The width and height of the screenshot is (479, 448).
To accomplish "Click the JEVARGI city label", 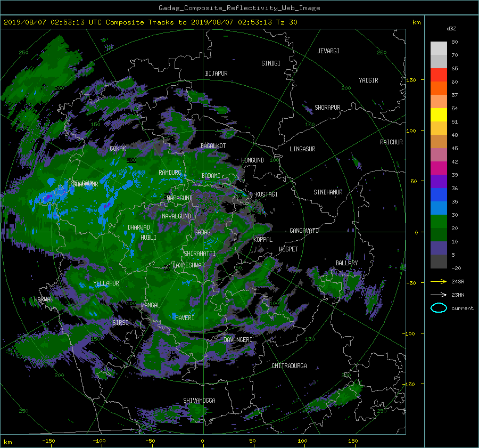I will pos(328,51).
